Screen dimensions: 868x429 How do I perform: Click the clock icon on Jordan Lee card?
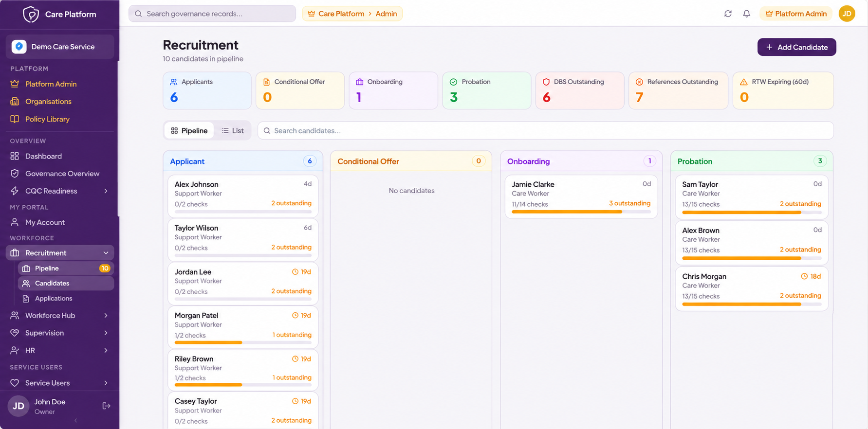click(x=295, y=272)
